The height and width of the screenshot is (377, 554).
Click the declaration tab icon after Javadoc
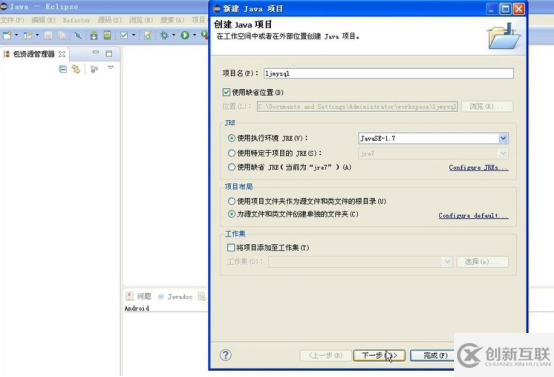tap(202, 296)
